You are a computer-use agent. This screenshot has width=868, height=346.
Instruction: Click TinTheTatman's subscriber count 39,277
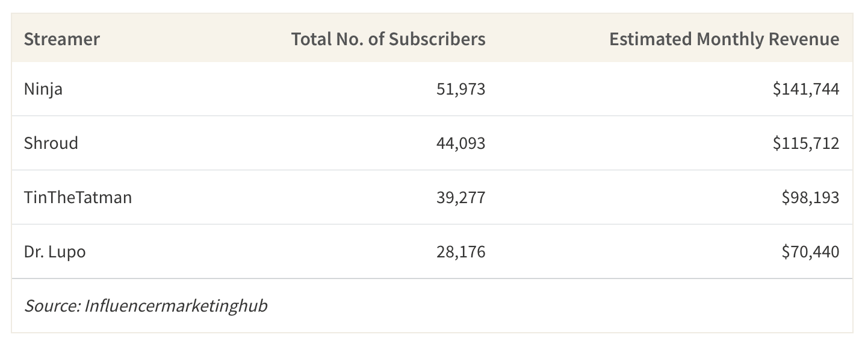460,198
